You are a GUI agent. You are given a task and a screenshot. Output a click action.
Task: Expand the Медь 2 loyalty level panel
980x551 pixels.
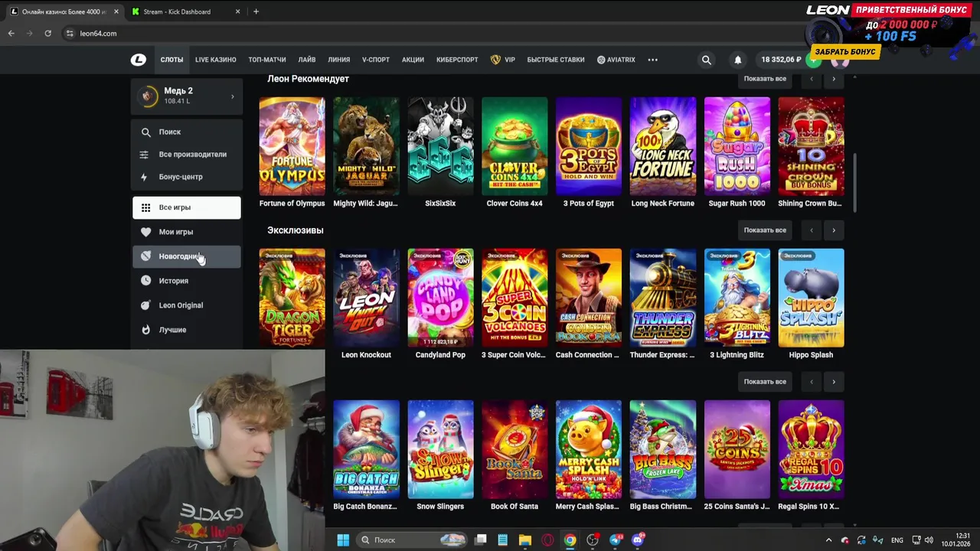[x=187, y=96]
